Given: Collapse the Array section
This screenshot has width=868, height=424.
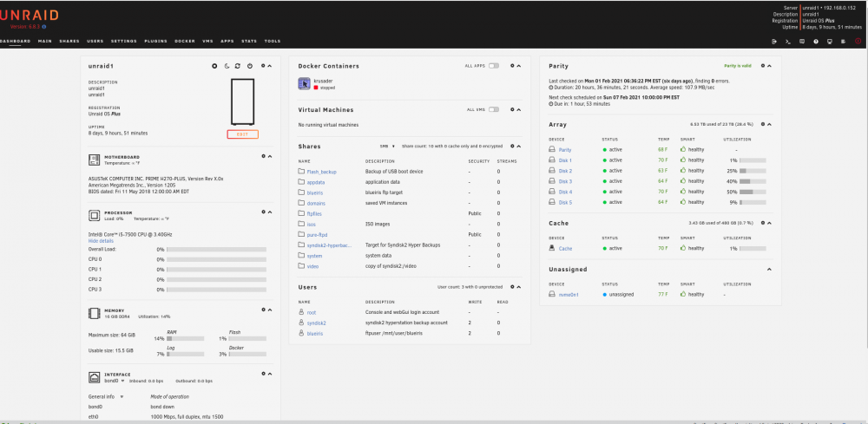Looking at the screenshot, I should (x=769, y=124).
